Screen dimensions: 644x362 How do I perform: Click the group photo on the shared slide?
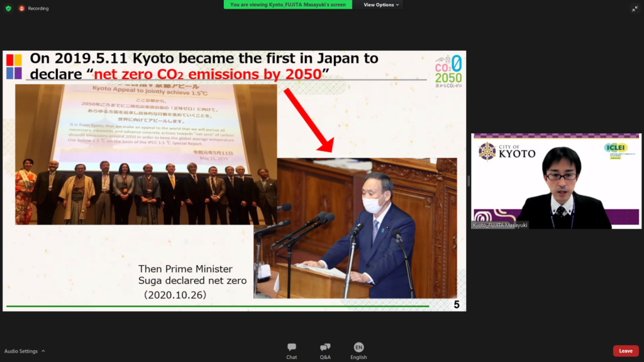tap(146, 154)
